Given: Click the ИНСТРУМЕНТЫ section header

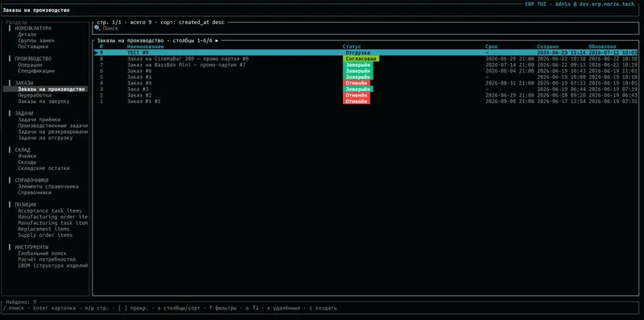Looking at the screenshot, I should [31, 247].
